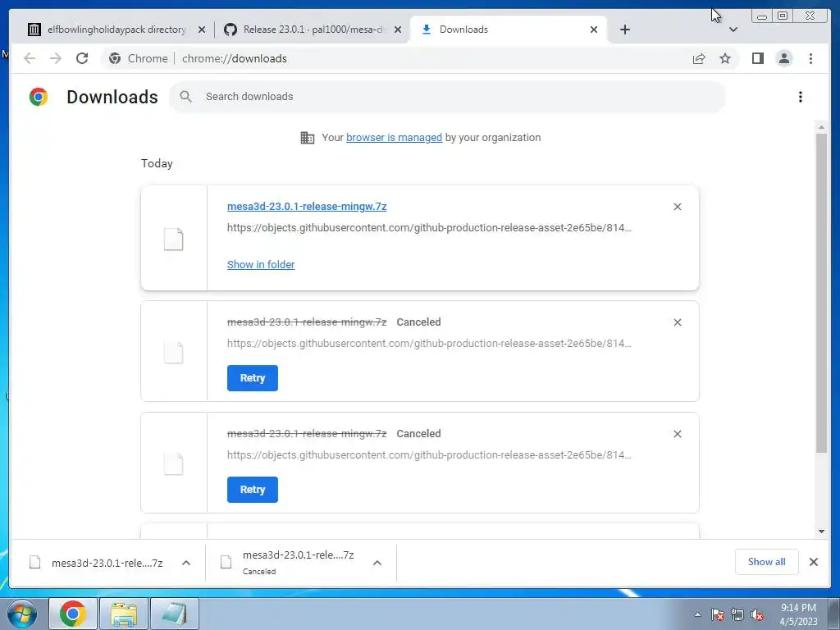Click the source URL of the completed download
The height and width of the screenshot is (630, 840).
click(x=429, y=228)
